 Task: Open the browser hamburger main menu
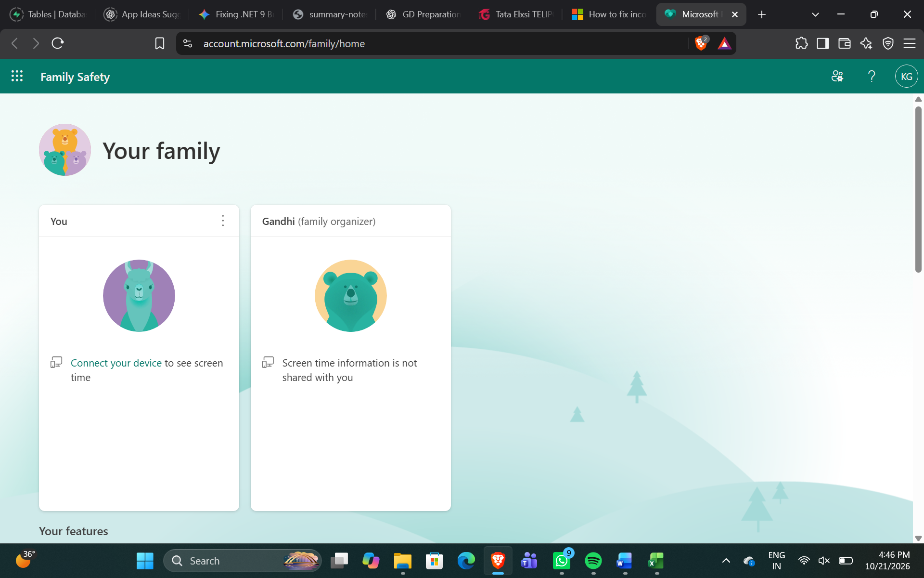pos(910,43)
